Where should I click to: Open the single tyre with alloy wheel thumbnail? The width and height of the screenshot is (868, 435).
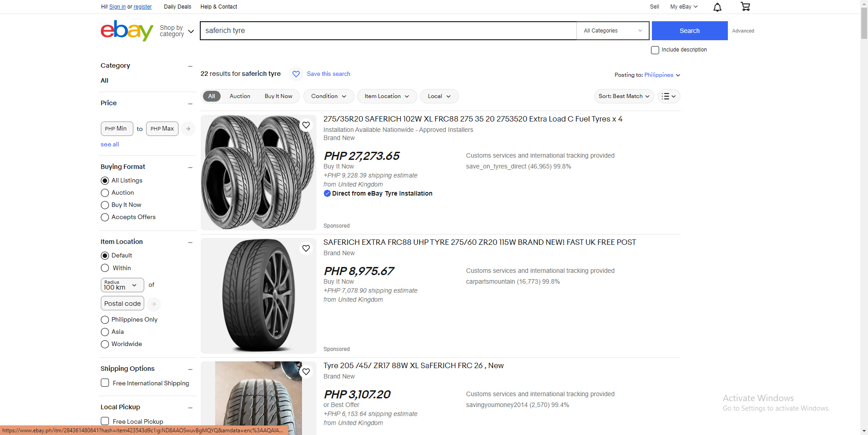click(x=259, y=296)
